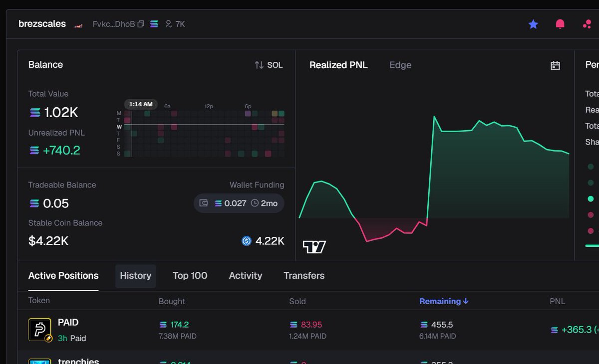Open the trenchies token thumbnail
Image resolution: width=599 pixels, height=364 pixels.
tap(40, 361)
